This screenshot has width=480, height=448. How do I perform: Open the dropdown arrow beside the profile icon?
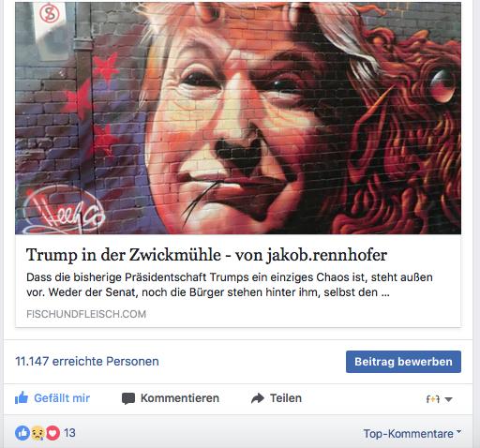[x=448, y=399]
